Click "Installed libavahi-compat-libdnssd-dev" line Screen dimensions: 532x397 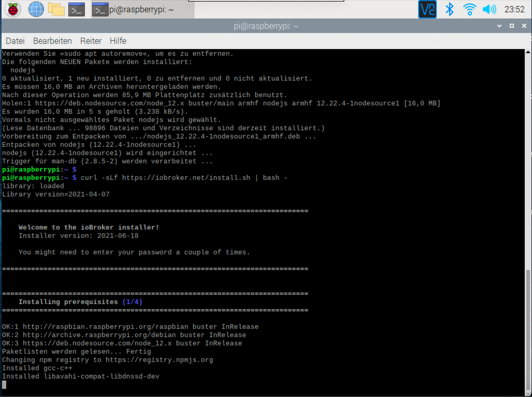coord(81,376)
